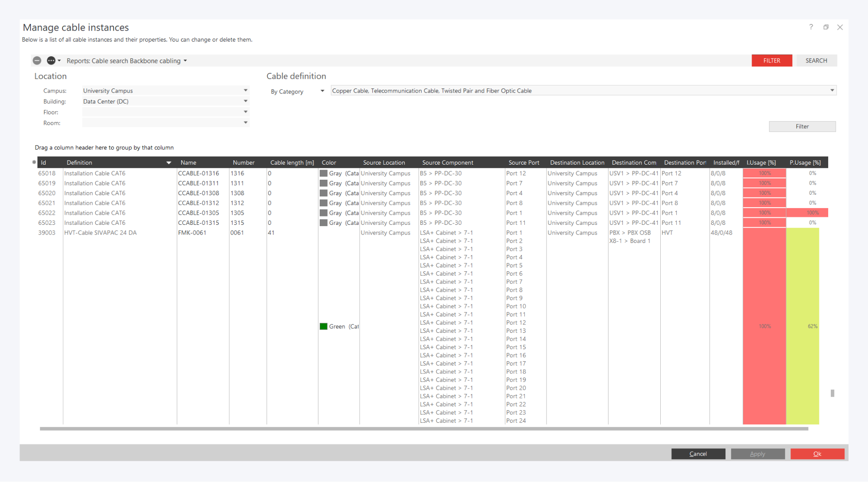Click the Cancel button

698,454
